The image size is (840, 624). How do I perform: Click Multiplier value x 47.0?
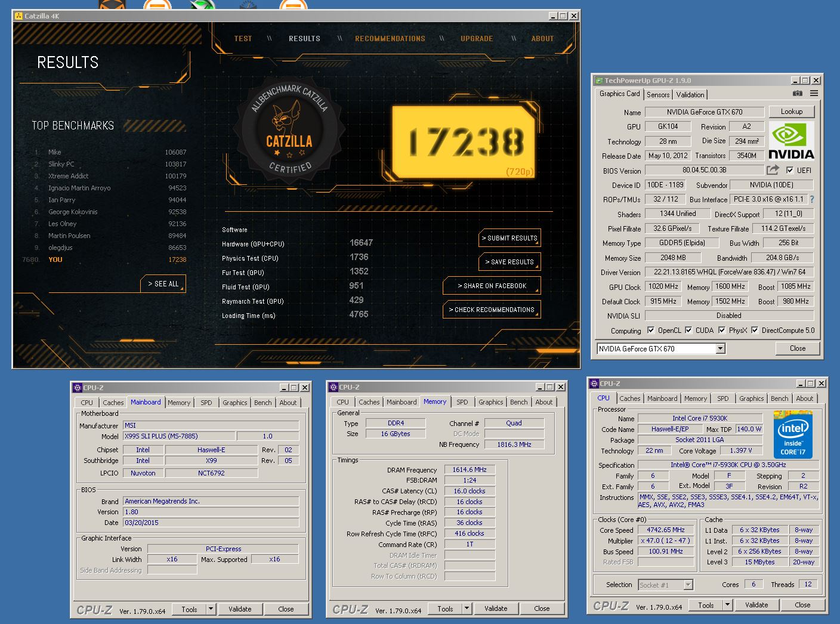[666, 540]
